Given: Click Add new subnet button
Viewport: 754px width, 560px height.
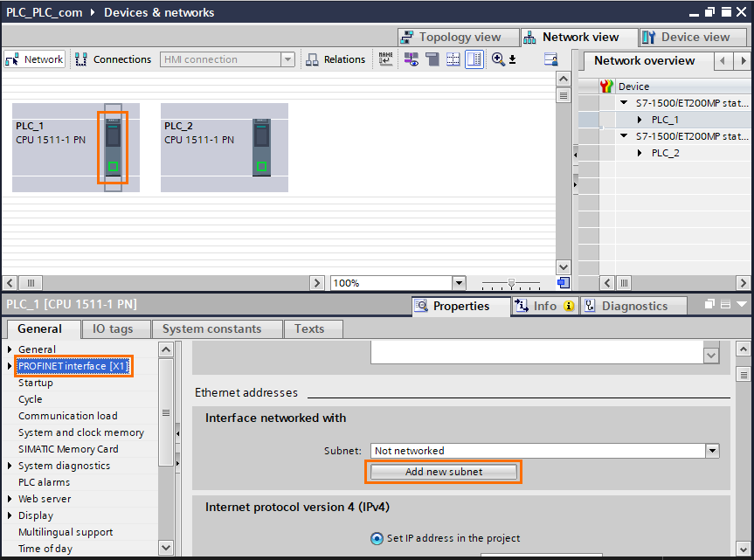Looking at the screenshot, I should tap(443, 472).
